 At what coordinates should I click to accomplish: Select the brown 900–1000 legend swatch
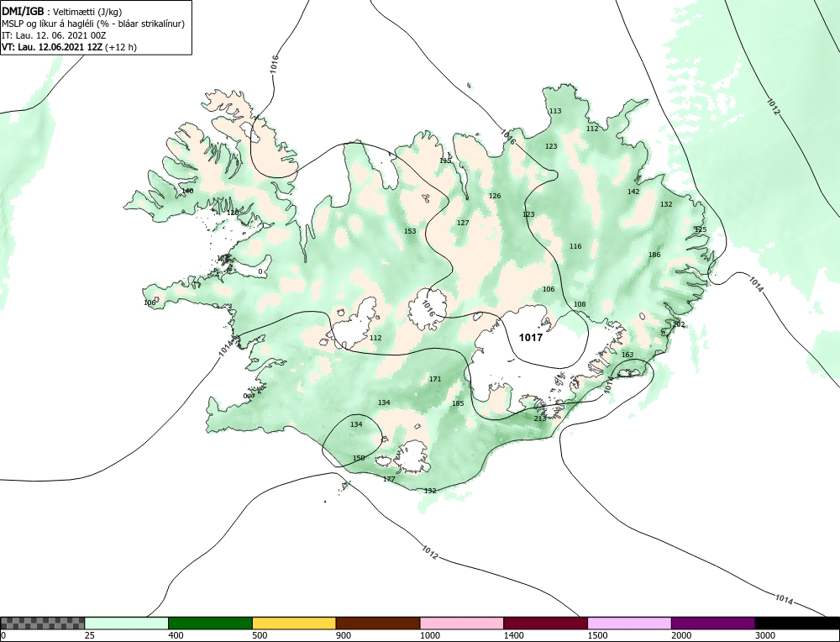(378, 623)
